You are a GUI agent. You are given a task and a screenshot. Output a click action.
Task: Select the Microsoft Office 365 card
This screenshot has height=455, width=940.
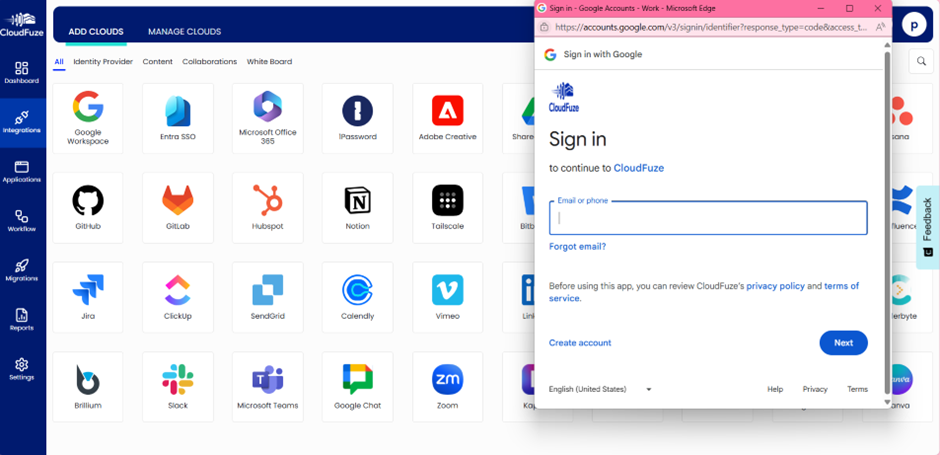point(268,118)
